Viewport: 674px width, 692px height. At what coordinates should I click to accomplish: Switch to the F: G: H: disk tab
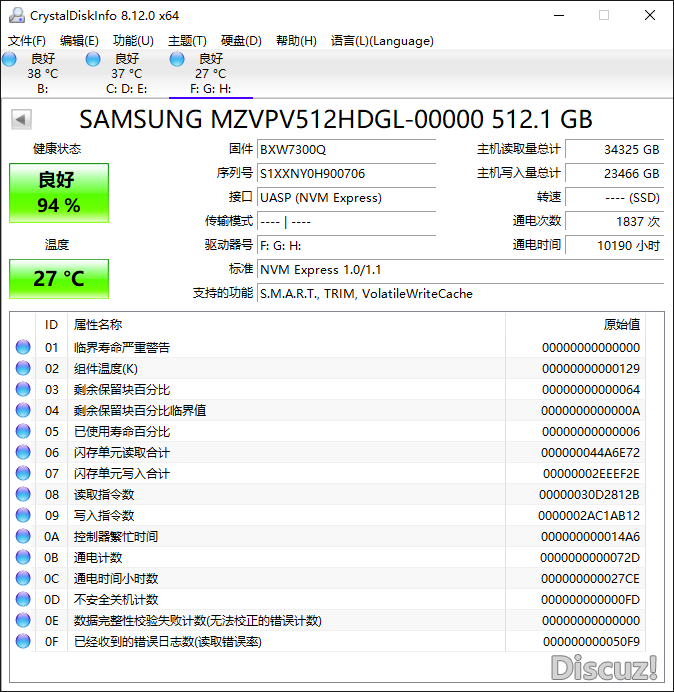pos(210,74)
